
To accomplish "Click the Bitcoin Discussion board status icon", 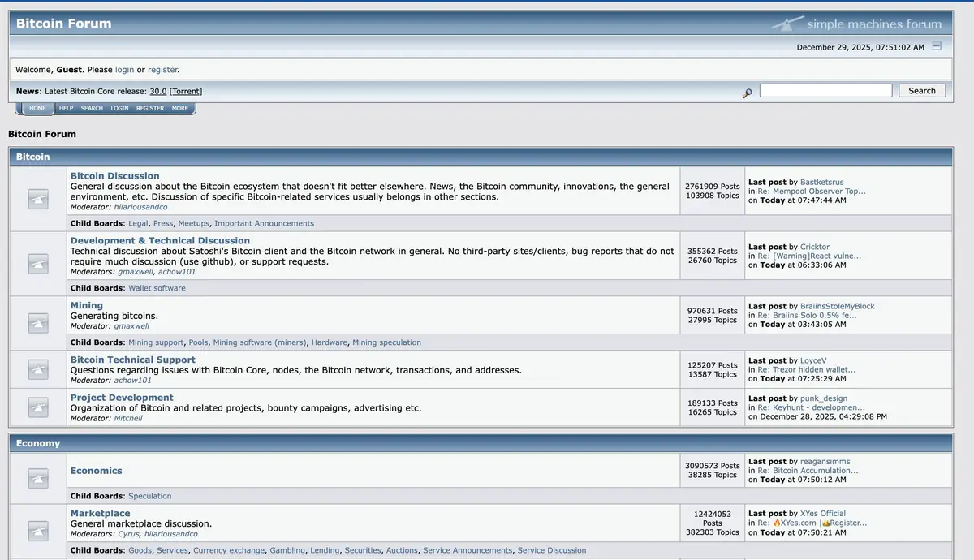I will [x=38, y=199].
